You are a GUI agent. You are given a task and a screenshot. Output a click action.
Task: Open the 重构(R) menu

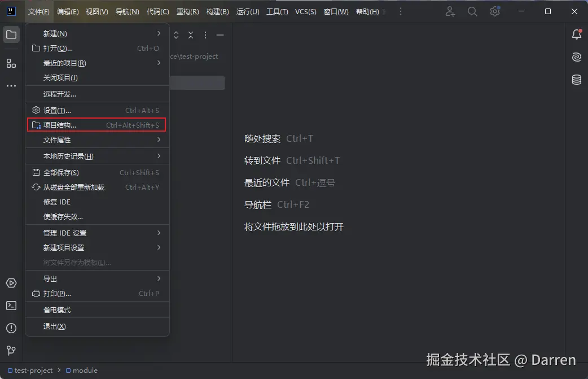point(187,12)
